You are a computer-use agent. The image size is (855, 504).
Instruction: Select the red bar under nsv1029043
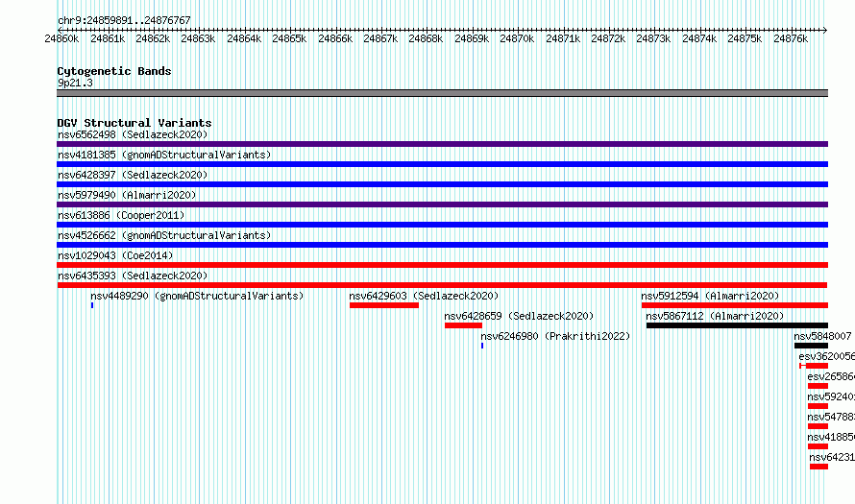pyautogui.click(x=442, y=265)
